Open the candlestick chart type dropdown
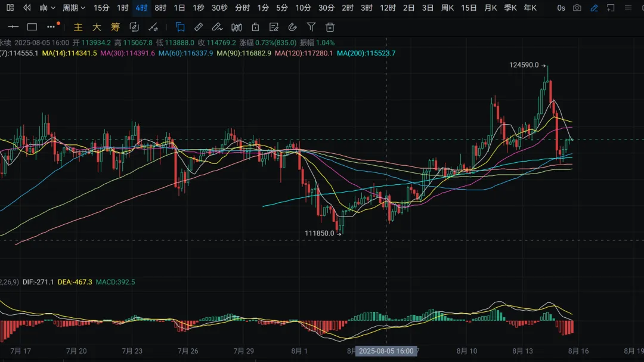The width and height of the screenshot is (644, 362). click(x=47, y=8)
